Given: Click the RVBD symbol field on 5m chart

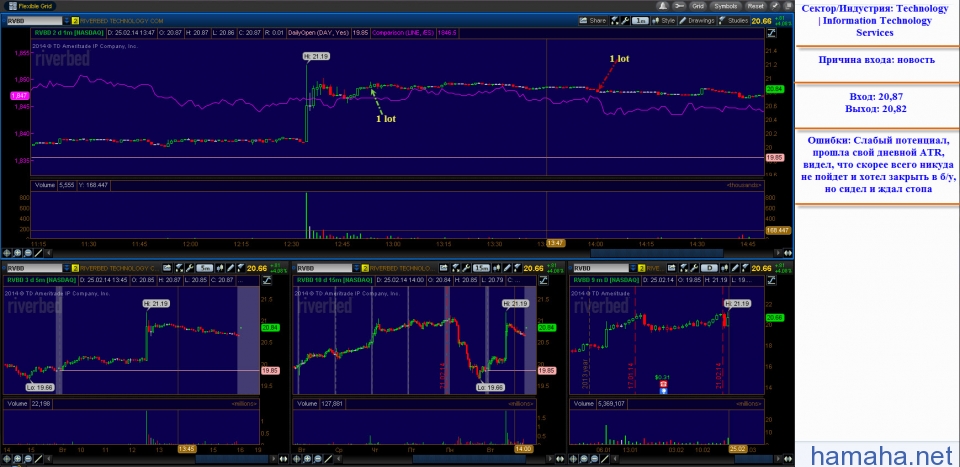Looking at the screenshot, I should [x=34, y=268].
